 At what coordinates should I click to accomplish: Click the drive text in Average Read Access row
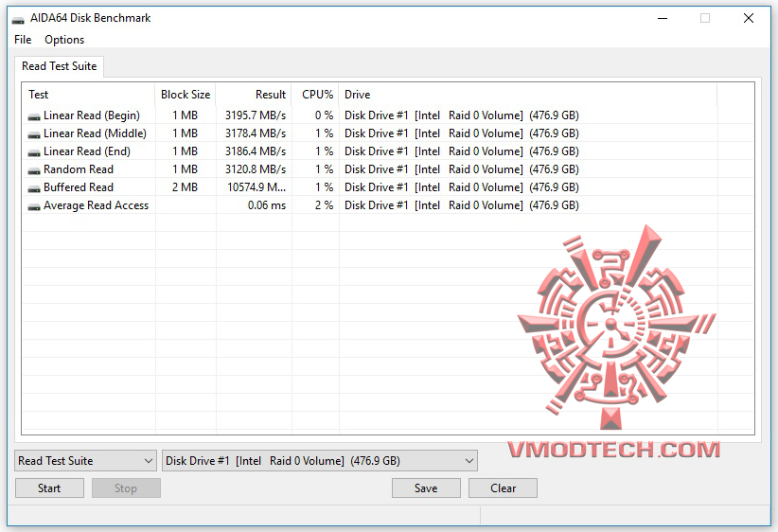[462, 205]
